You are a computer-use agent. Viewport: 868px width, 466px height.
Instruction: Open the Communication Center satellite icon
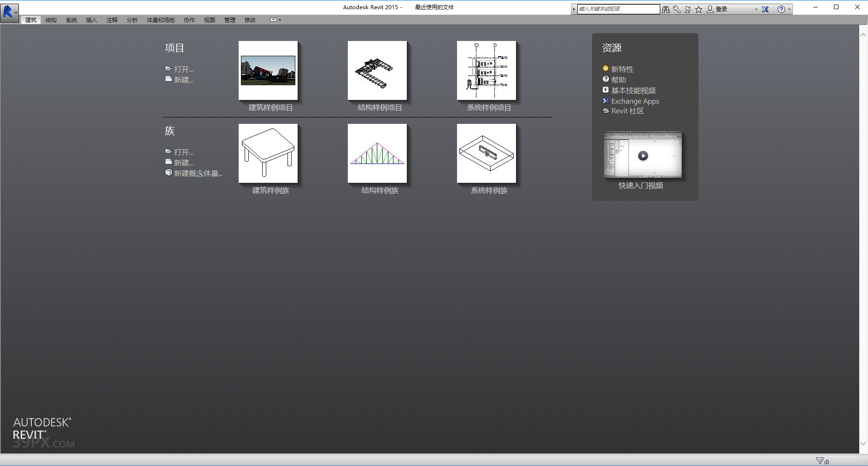(687, 9)
